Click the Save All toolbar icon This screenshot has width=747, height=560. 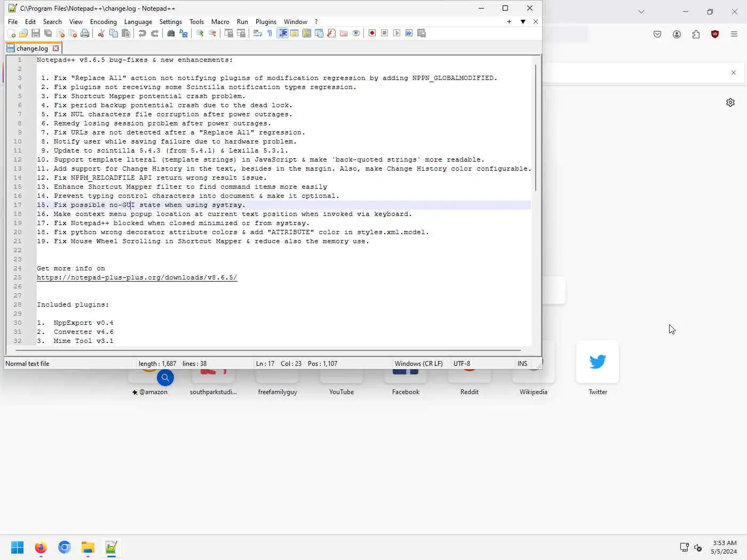coord(48,33)
